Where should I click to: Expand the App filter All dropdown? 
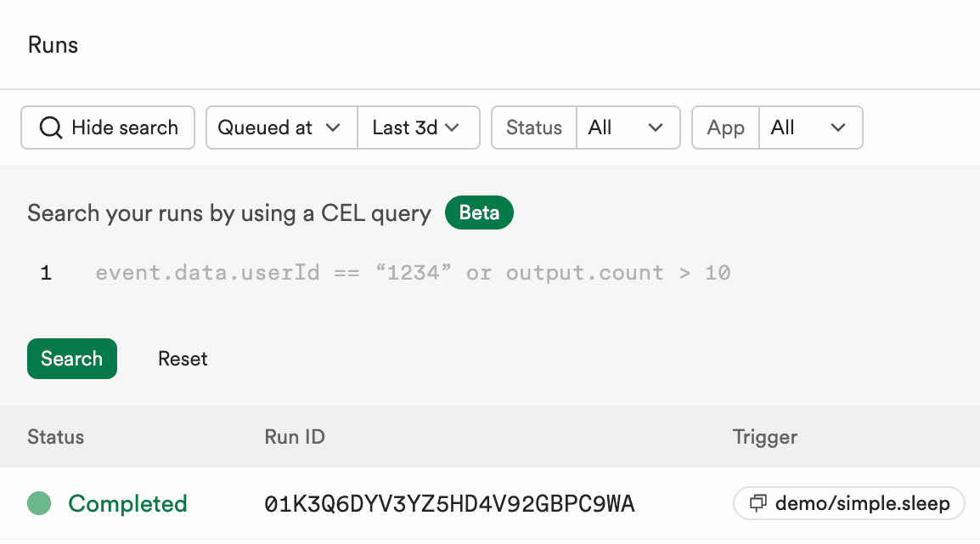click(x=810, y=127)
